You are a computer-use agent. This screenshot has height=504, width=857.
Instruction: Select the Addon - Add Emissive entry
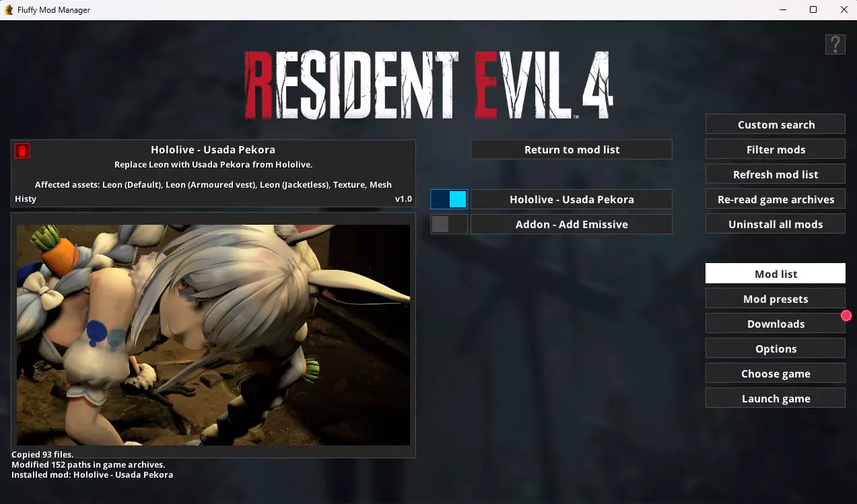click(572, 224)
